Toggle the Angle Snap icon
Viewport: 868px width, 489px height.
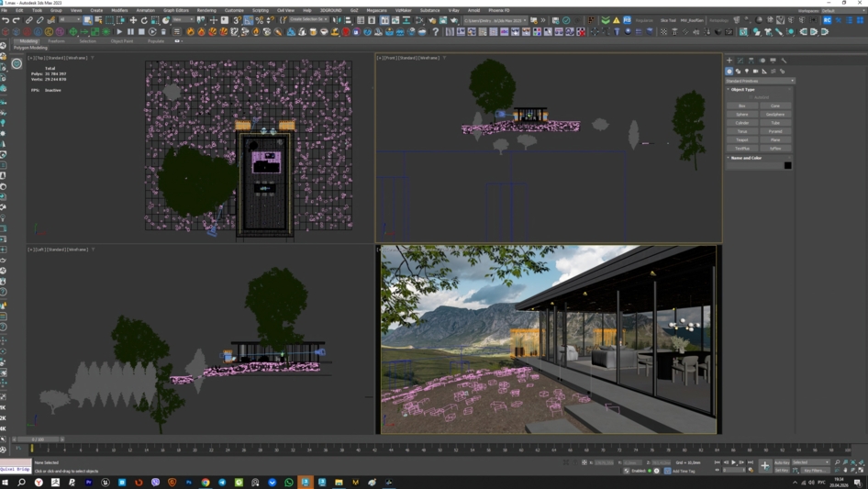pos(249,20)
